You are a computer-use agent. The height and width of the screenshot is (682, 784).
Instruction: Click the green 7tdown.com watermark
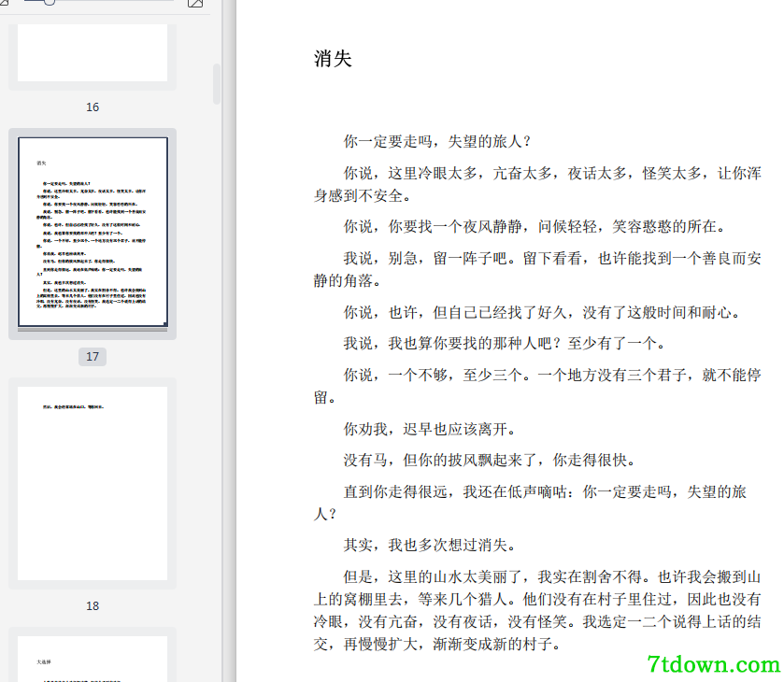tap(714, 664)
